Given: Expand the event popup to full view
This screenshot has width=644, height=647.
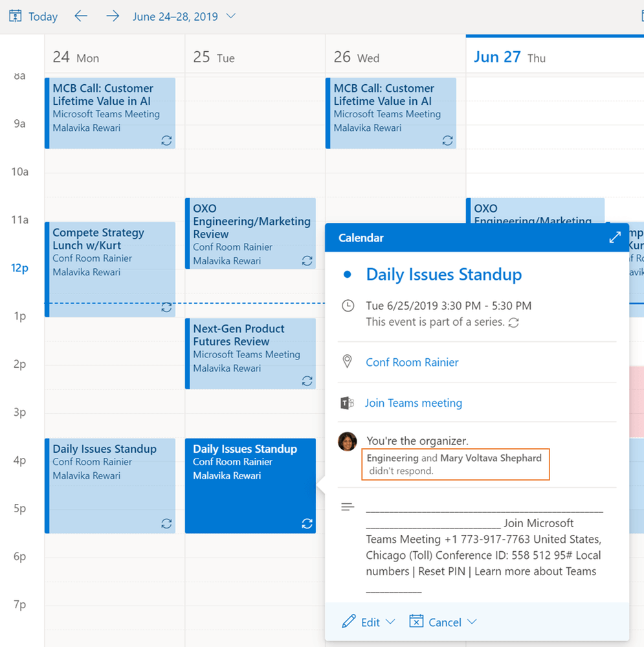Looking at the screenshot, I should click(x=614, y=238).
